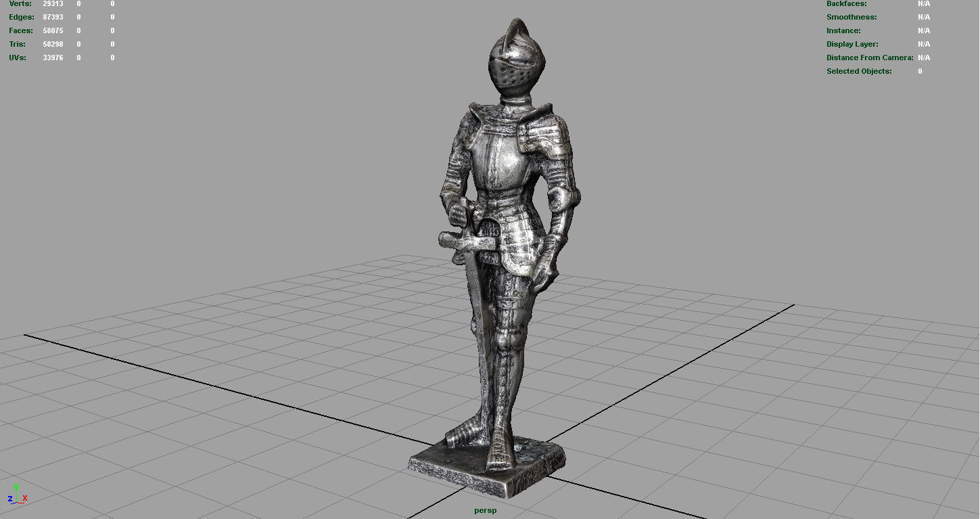
Task: Click the N/A value beside Backfaces
Action: click(924, 4)
